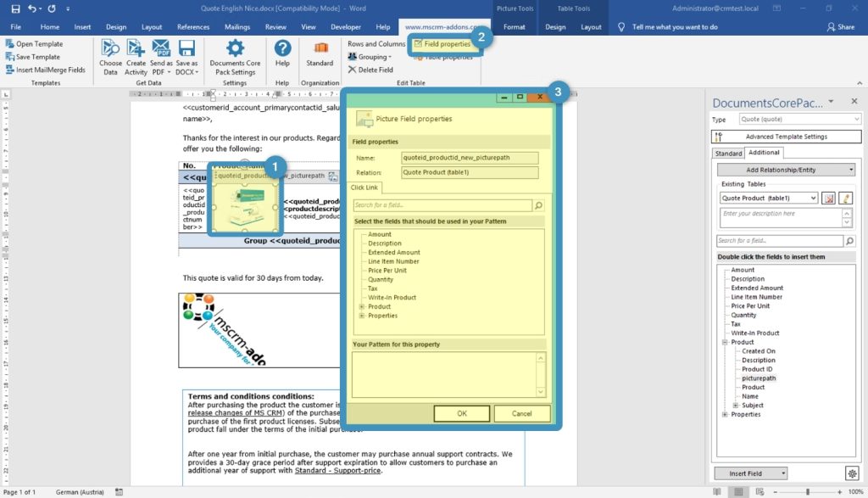Viewport: 868px width, 498px height.
Task: Open Documents Core Pack Settings gear
Action: (x=236, y=48)
